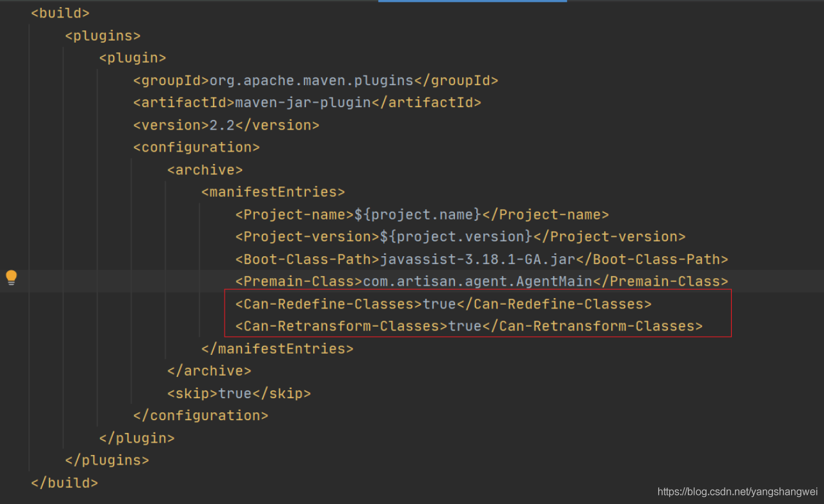Click the org.apache.maven.plugins groupId text
Viewport: 824px width, 504px height.
tap(311, 81)
